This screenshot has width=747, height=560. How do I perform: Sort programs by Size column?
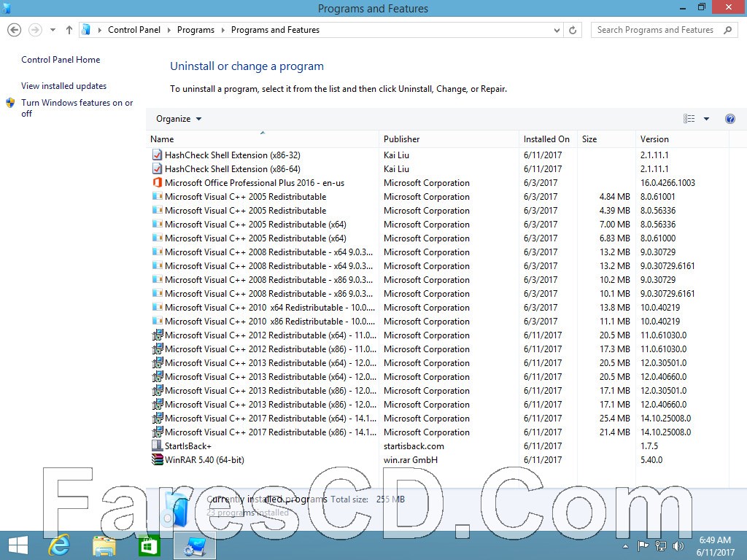(x=589, y=139)
